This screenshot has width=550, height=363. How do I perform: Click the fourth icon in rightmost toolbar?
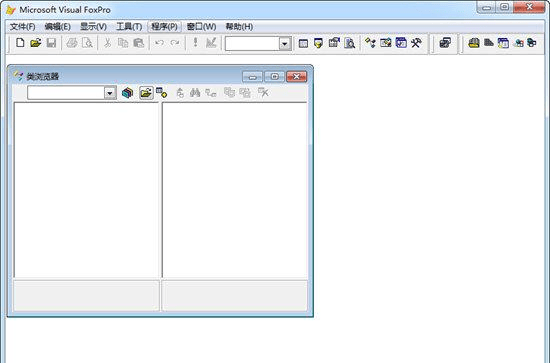tap(518, 43)
